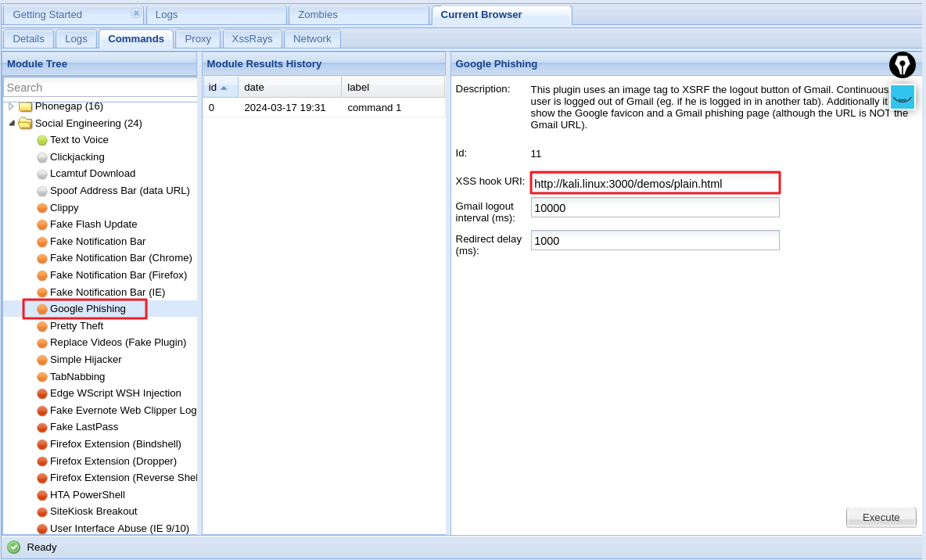The image size is (926, 560).
Task: Open the Logs sub-tab under Current Browser
Action: (76, 39)
